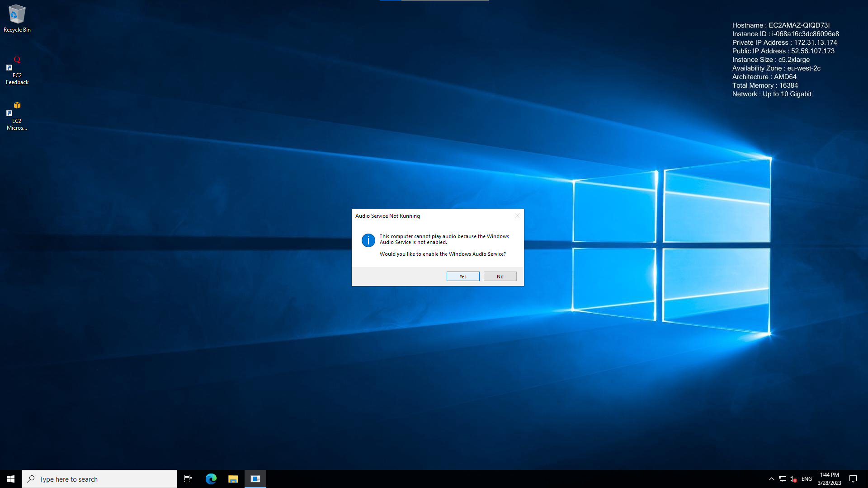Click the Availability Zone eu-west-2c text
The height and width of the screenshot is (488, 868).
[776, 68]
